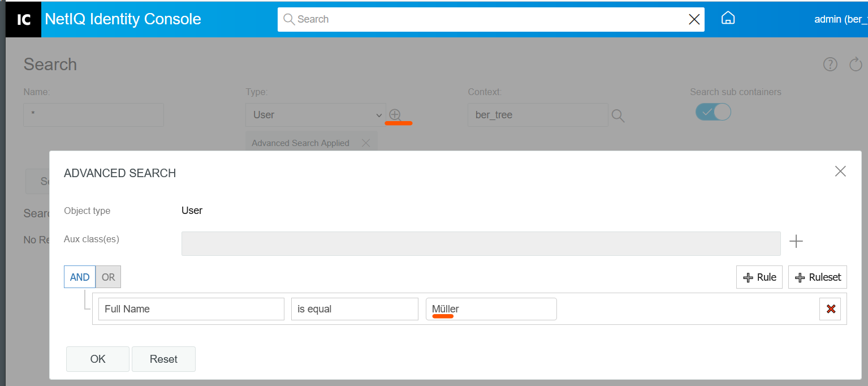Click the help question mark icon
Image resolution: width=868 pixels, height=386 pixels.
(x=830, y=64)
